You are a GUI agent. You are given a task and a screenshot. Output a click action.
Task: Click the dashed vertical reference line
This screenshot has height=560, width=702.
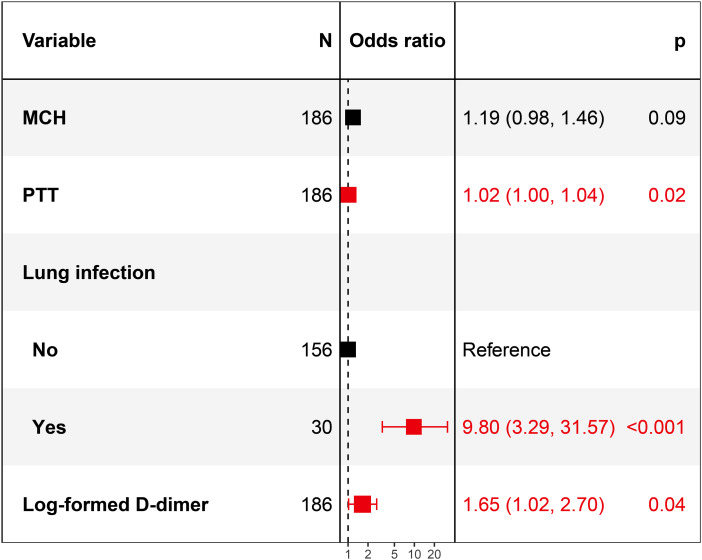click(x=347, y=270)
